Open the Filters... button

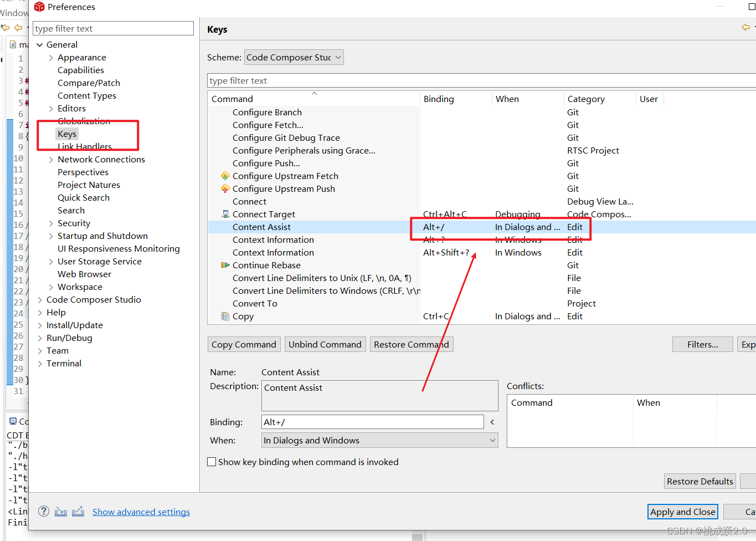[x=702, y=344]
